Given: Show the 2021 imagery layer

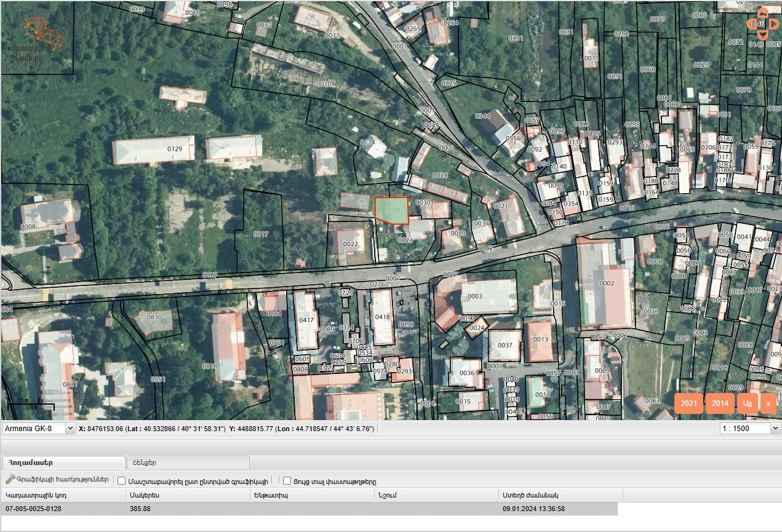Looking at the screenshot, I should click(688, 403).
